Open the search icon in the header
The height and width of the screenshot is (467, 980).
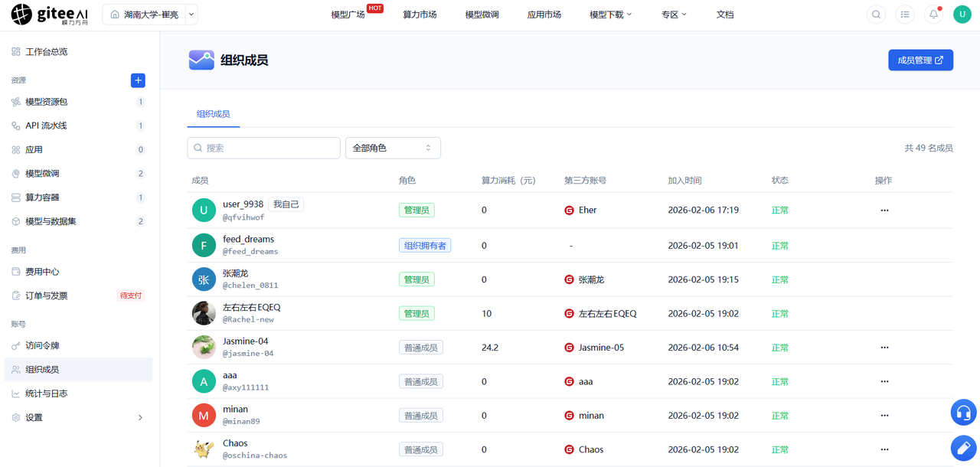[877, 15]
